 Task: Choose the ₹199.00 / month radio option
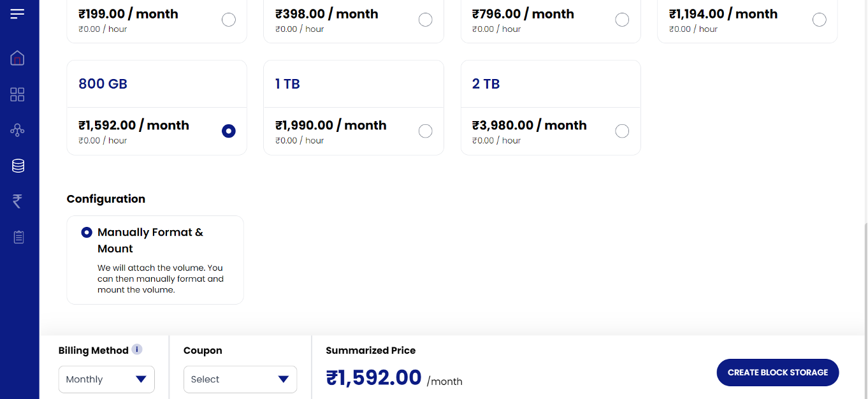click(x=228, y=20)
